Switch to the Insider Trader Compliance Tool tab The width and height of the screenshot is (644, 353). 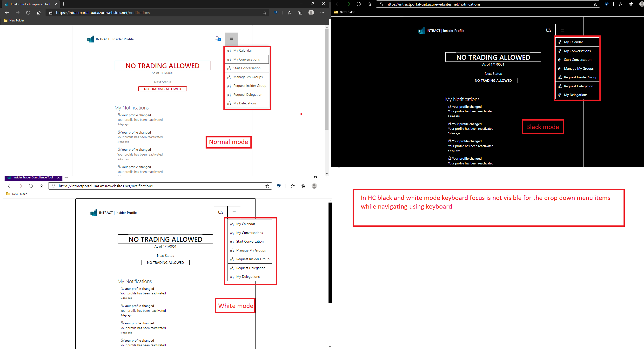[30, 4]
